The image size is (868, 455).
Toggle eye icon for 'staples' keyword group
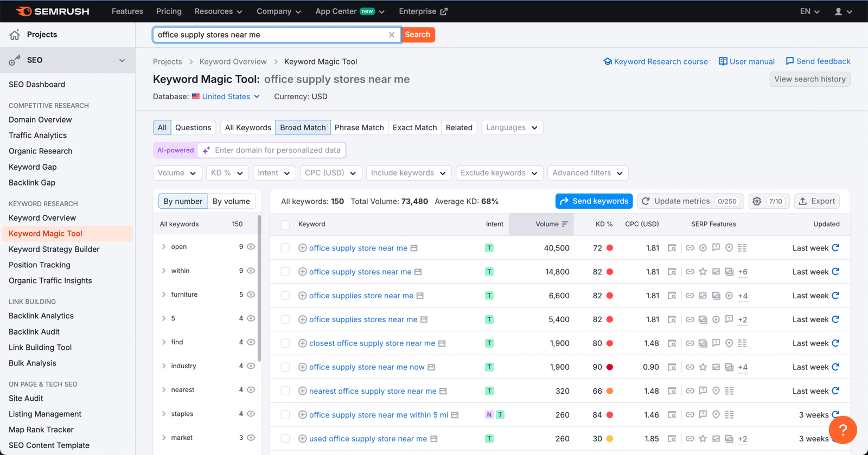click(x=251, y=414)
